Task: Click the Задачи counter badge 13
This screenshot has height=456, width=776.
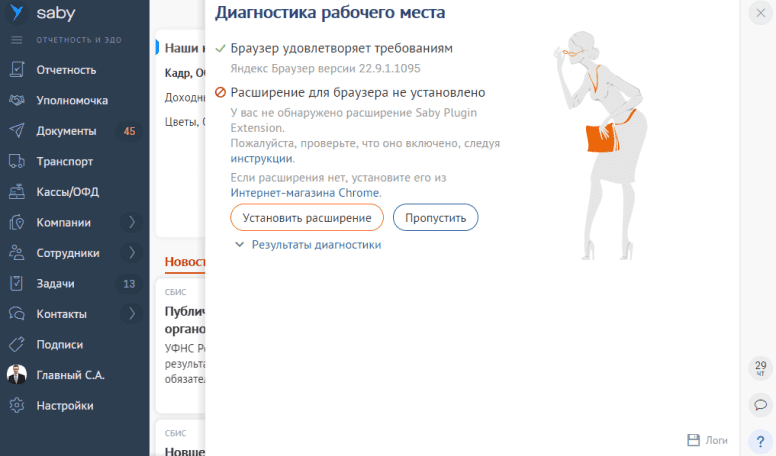Action: coord(129,284)
